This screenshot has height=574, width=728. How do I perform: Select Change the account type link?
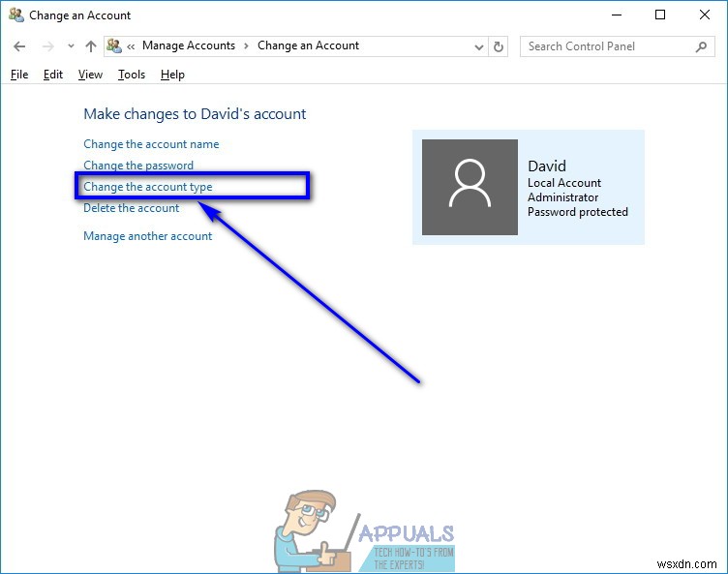tap(148, 187)
